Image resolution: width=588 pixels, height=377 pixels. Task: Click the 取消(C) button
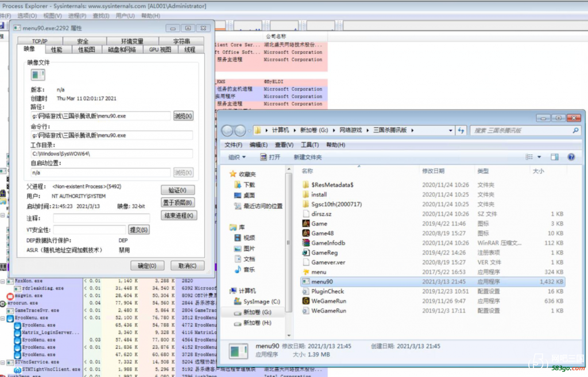tap(188, 266)
